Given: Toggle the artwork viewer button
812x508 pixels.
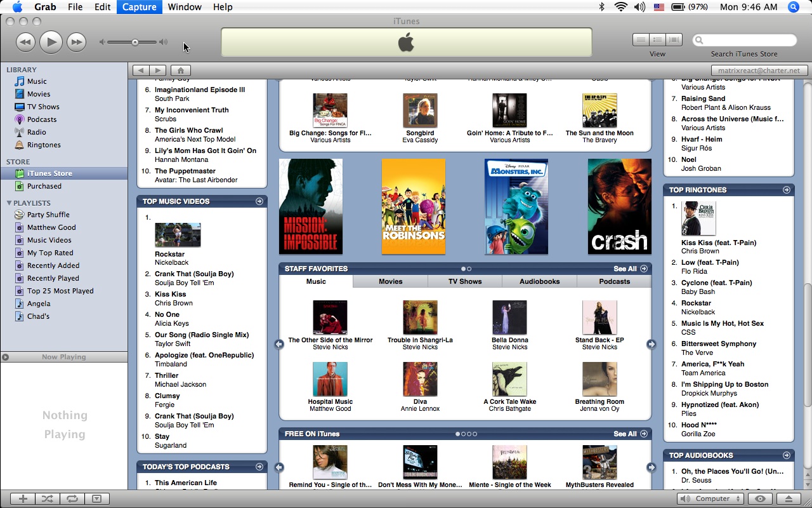Looking at the screenshot, I should point(96,499).
